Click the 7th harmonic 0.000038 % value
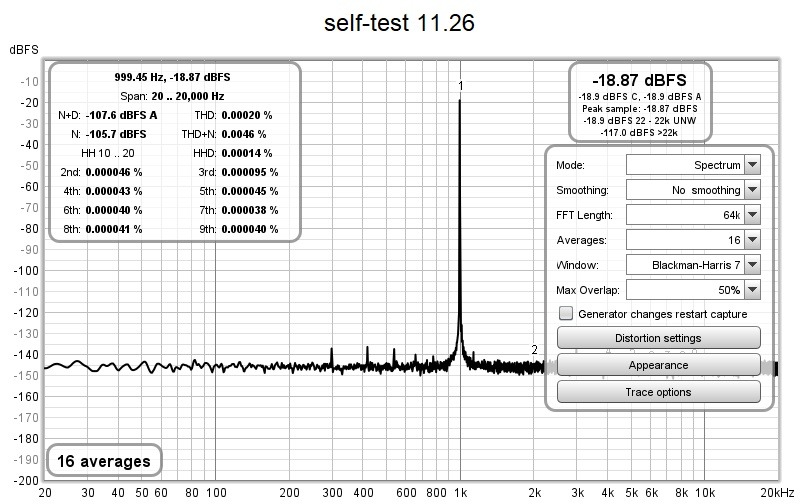The width and height of the screenshot is (800, 504). coord(250,210)
